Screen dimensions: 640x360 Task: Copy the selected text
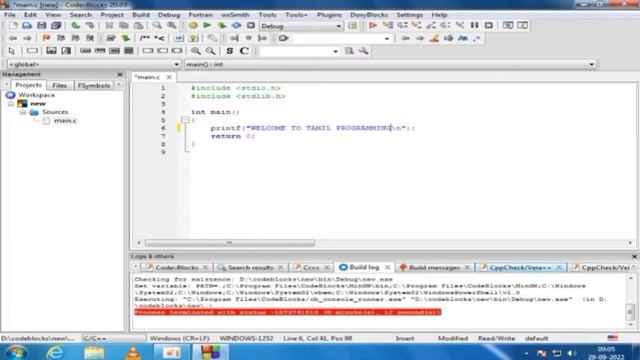(124, 26)
